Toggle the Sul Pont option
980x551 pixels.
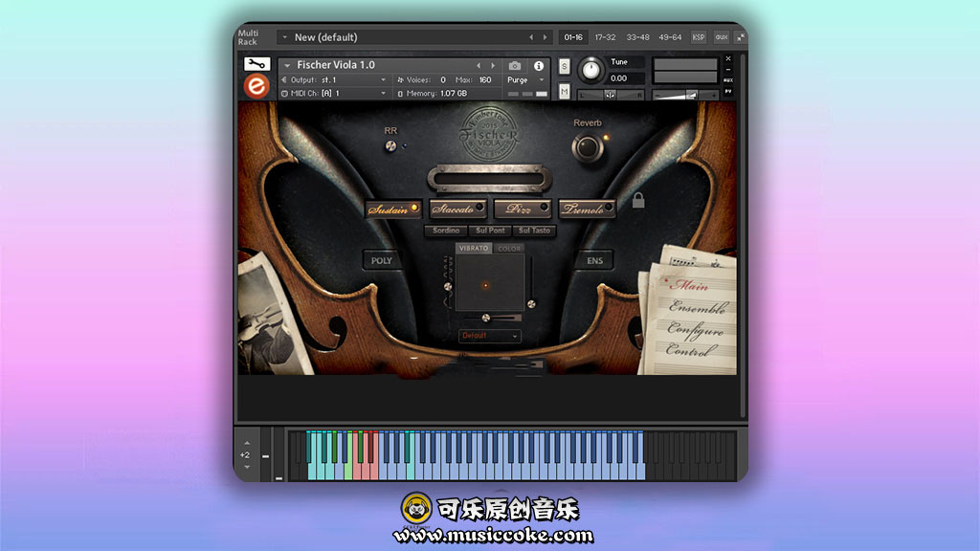490,231
